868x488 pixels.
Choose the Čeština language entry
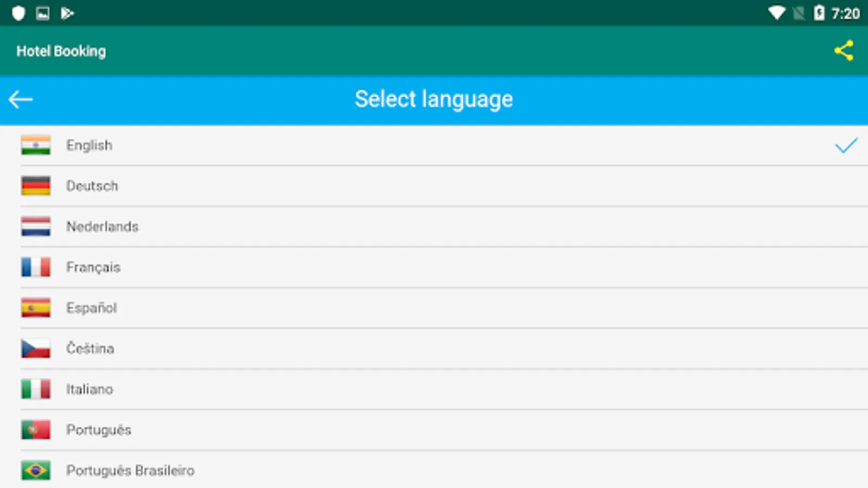tap(90, 349)
